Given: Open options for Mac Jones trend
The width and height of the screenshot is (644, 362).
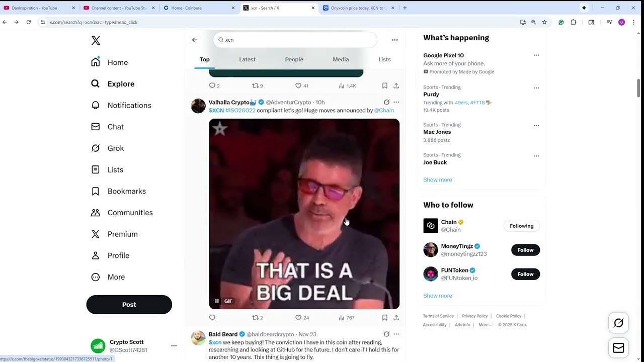Looking at the screenshot, I should coord(536,126).
